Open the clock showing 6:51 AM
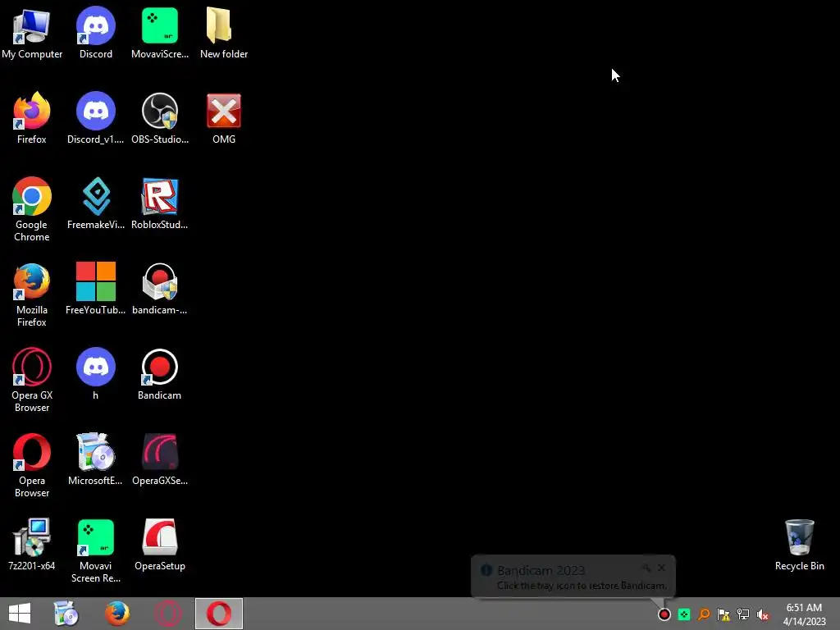840x630 pixels. click(804, 614)
